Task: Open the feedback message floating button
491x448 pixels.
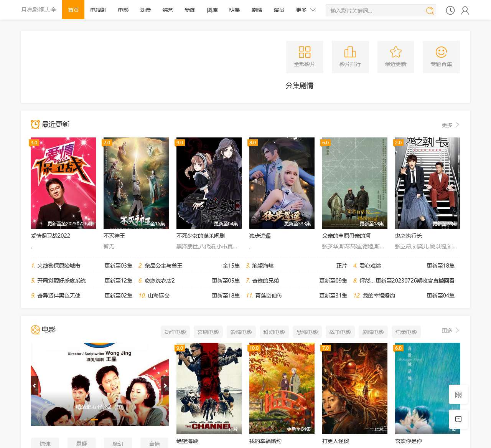Action: click(x=458, y=419)
